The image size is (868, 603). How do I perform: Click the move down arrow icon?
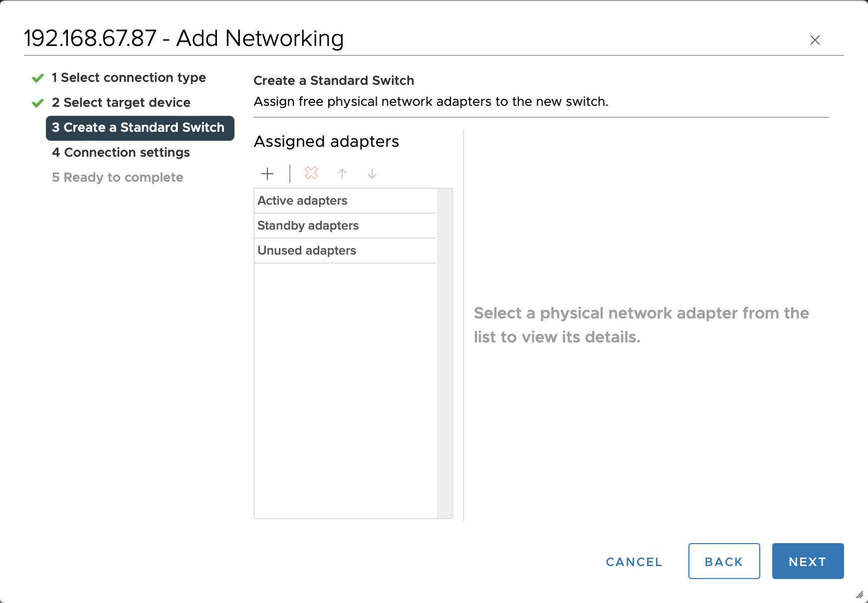coord(372,174)
